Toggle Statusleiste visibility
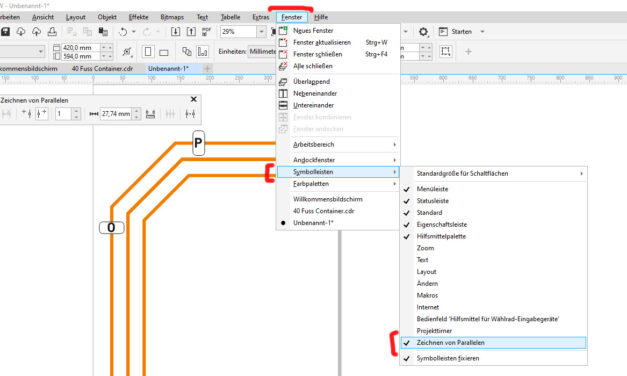Screen dimensions: 627x376 click(x=494, y=201)
